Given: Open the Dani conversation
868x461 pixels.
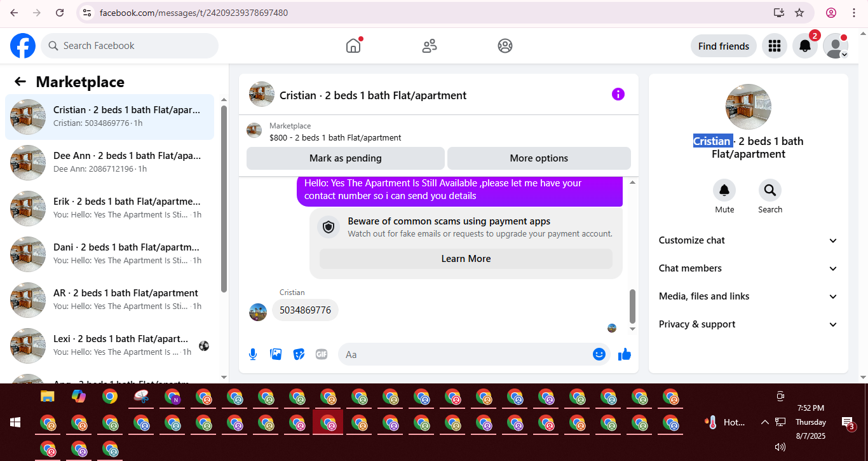Looking at the screenshot, I should [109, 254].
